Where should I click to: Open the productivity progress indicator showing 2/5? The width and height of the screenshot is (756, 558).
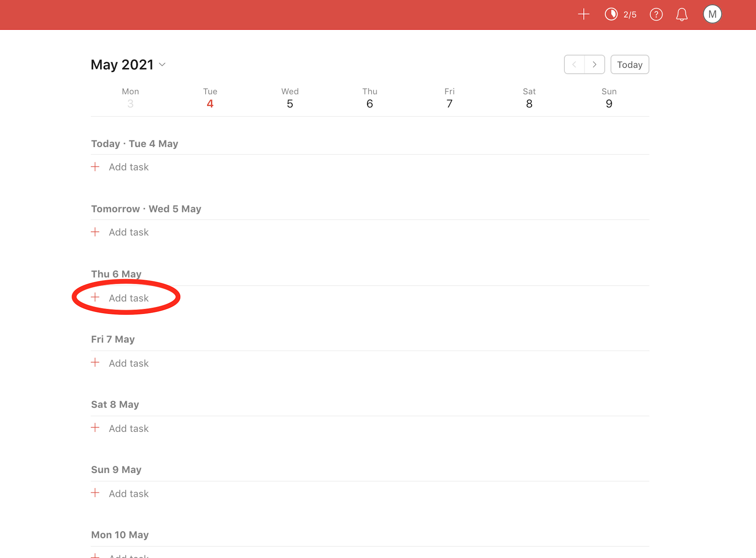coord(620,14)
